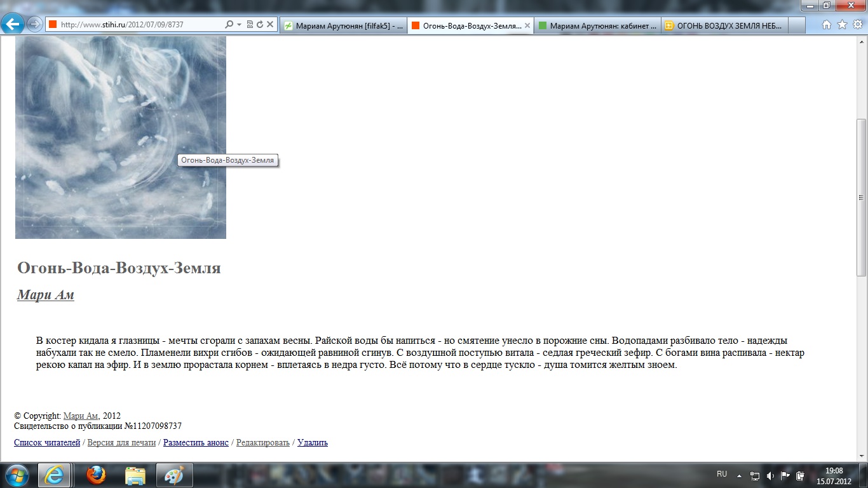Open the Tools gear icon
Viewport: 868px width, 488px height.
857,24
